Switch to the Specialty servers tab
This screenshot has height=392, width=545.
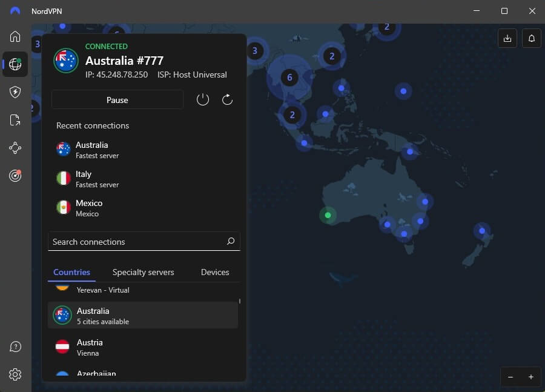pos(143,272)
